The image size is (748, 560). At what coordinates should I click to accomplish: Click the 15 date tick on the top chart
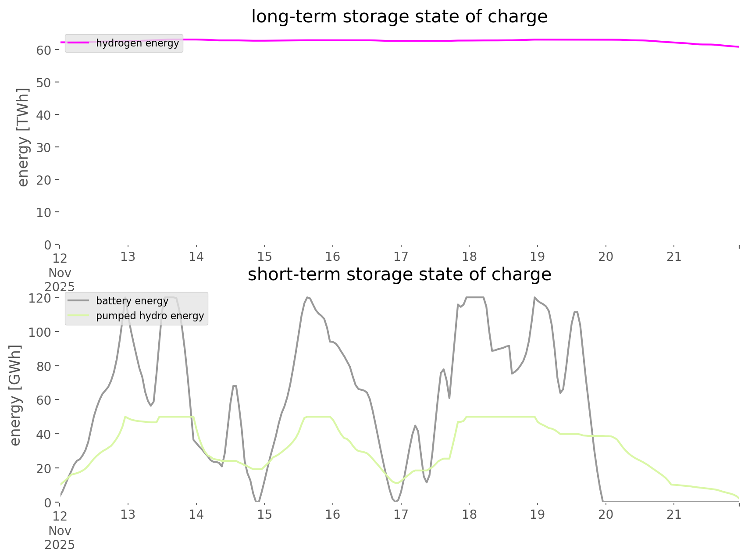(264, 257)
